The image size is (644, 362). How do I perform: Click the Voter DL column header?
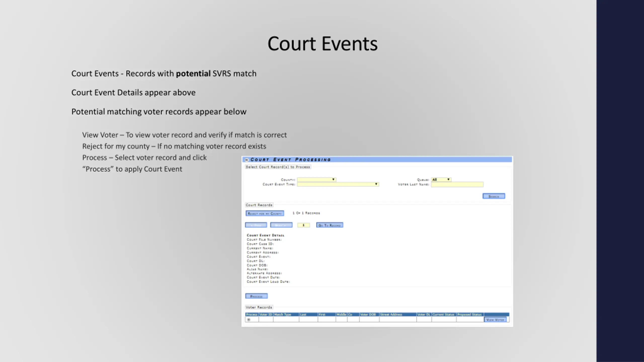pos(424,314)
